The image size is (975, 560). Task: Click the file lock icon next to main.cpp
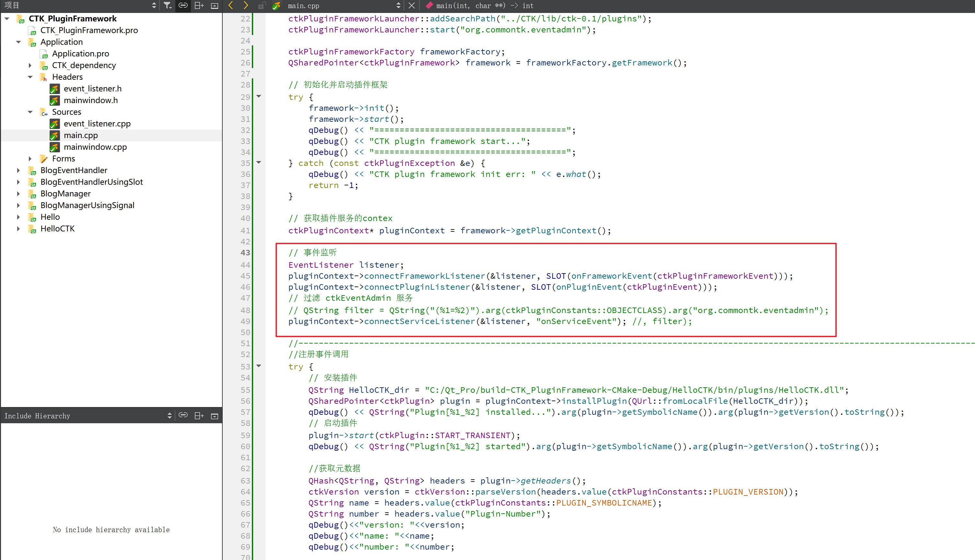(262, 6)
